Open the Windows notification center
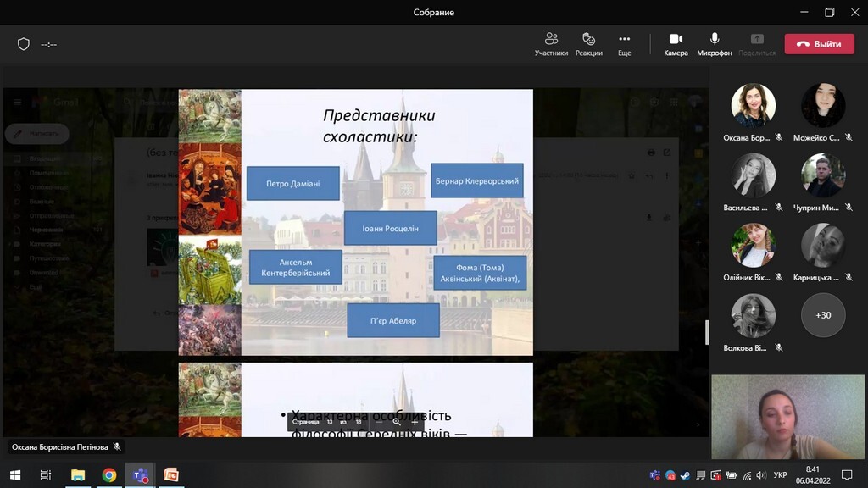 pyautogui.click(x=847, y=475)
